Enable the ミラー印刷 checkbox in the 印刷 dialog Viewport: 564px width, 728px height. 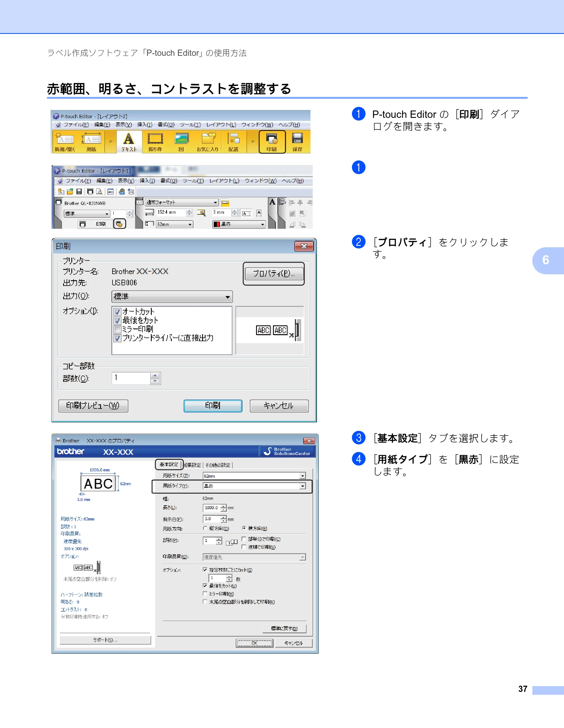(x=117, y=329)
